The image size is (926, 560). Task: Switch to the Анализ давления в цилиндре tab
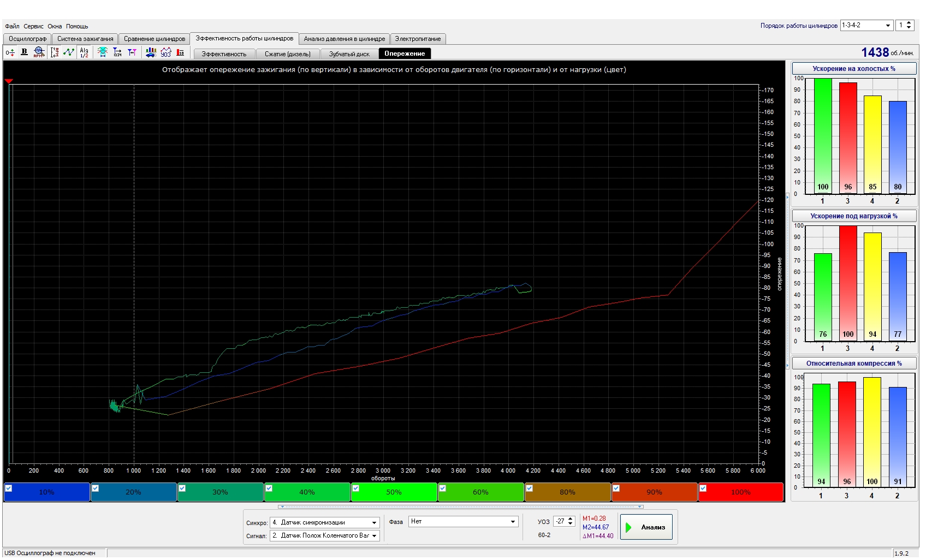pos(345,39)
